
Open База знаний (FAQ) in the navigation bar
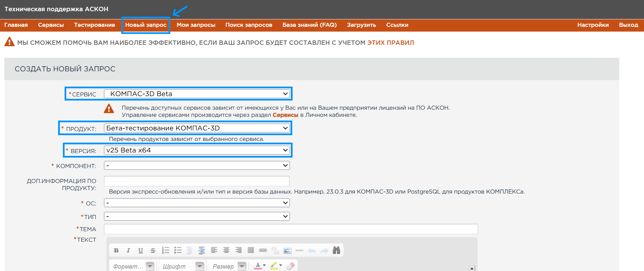pos(309,25)
